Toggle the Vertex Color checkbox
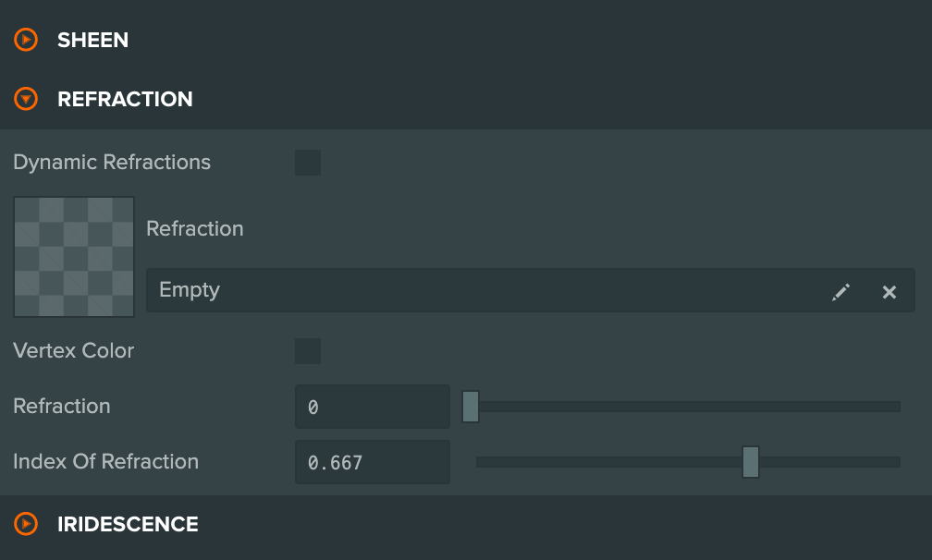Image resolution: width=932 pixels, height=560 pixels. (x=307, y=351)
